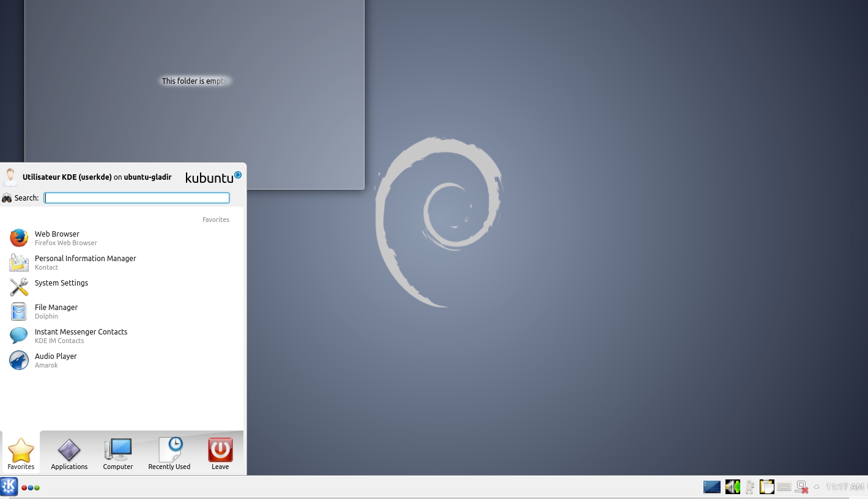The height and width of the screenshot is (499, 868).
Task: Click the volume speaker tray icon
Action: [732, 487]
